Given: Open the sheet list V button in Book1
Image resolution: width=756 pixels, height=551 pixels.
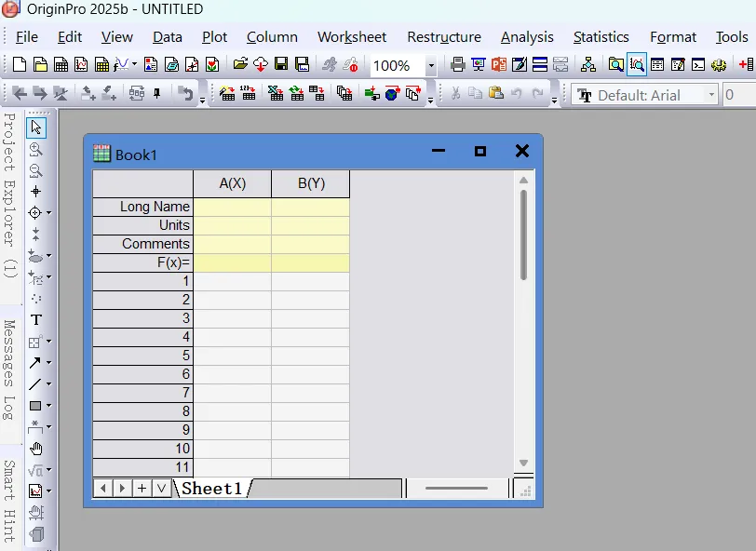Looking at the screenshot, I should [x=161, y=489].
